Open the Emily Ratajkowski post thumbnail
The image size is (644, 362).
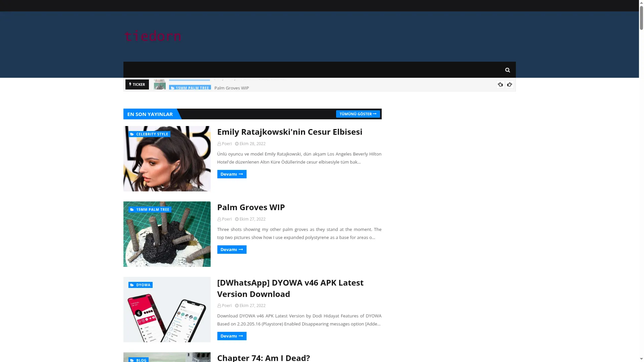tap(167, 159)
